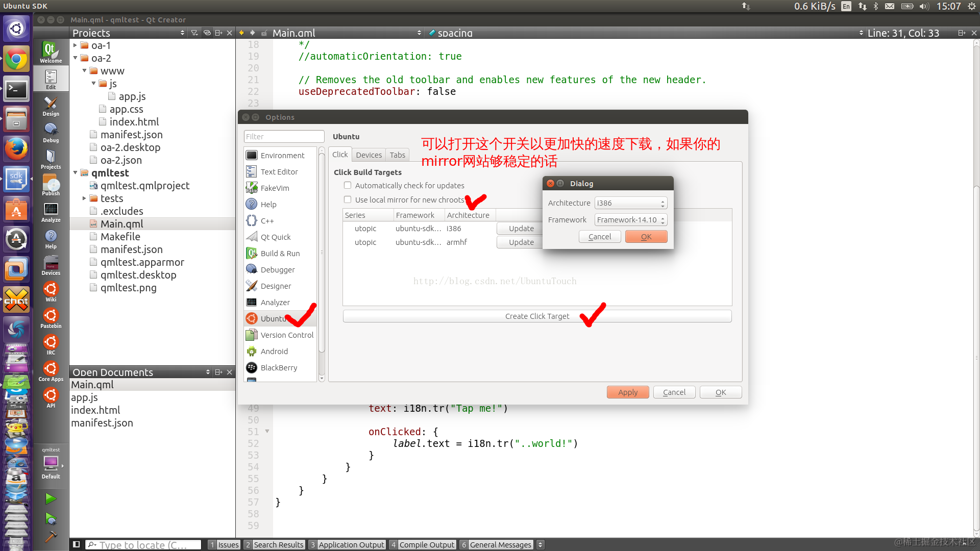The width and height of the screenshot is (980, 551).
Task: Click the options Filter input field
Action: click(284, 137)
